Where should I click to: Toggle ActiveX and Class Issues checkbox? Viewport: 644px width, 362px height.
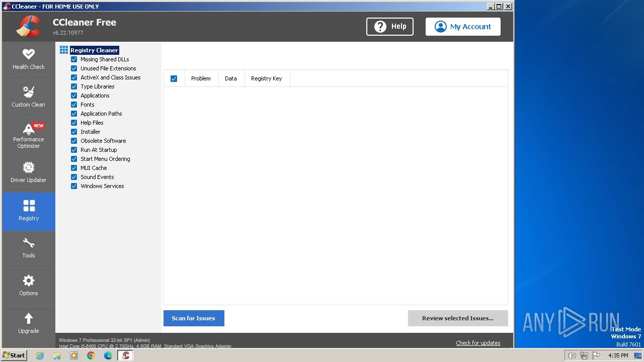coord(74,77)
